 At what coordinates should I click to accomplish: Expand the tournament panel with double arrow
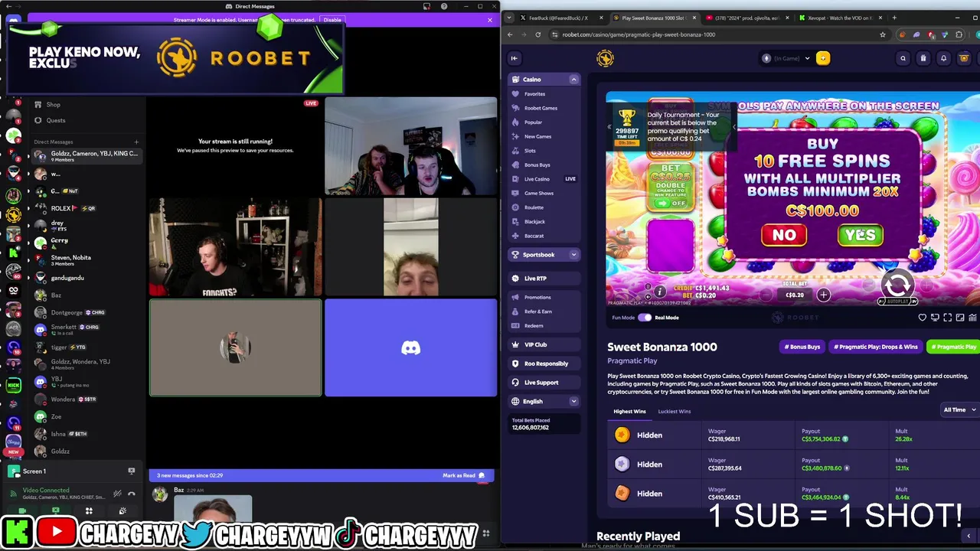click(x=609, y=128)
